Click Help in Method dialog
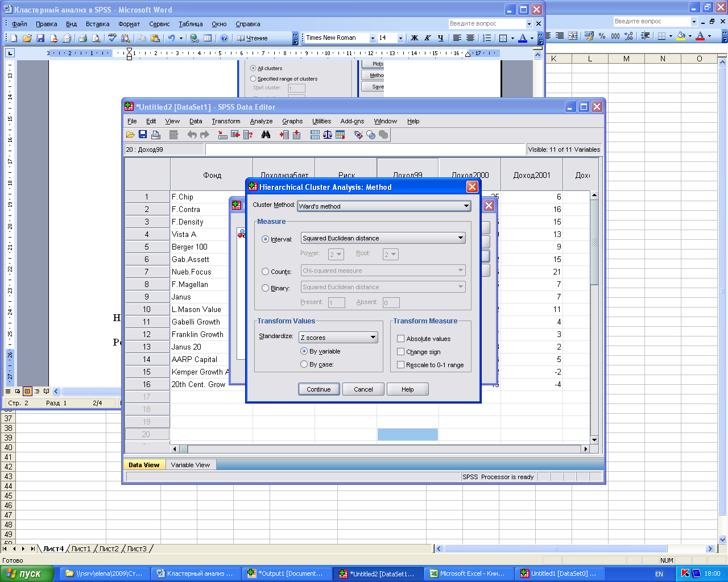728x582 pixels. click(x=407, y=389)
